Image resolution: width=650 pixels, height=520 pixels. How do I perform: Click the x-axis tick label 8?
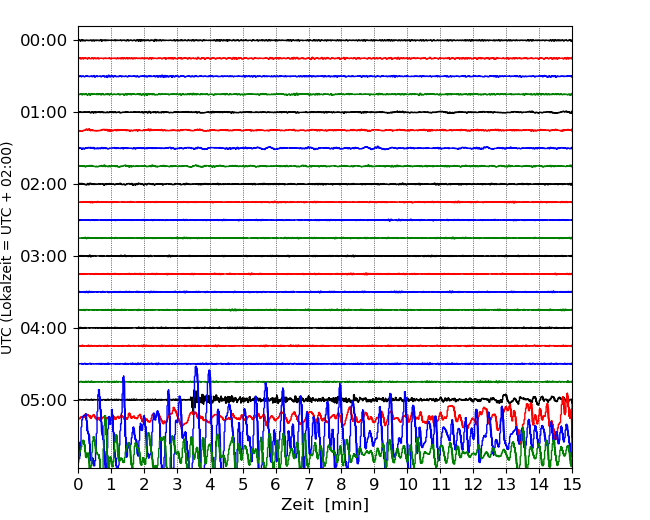click(342, 484)
